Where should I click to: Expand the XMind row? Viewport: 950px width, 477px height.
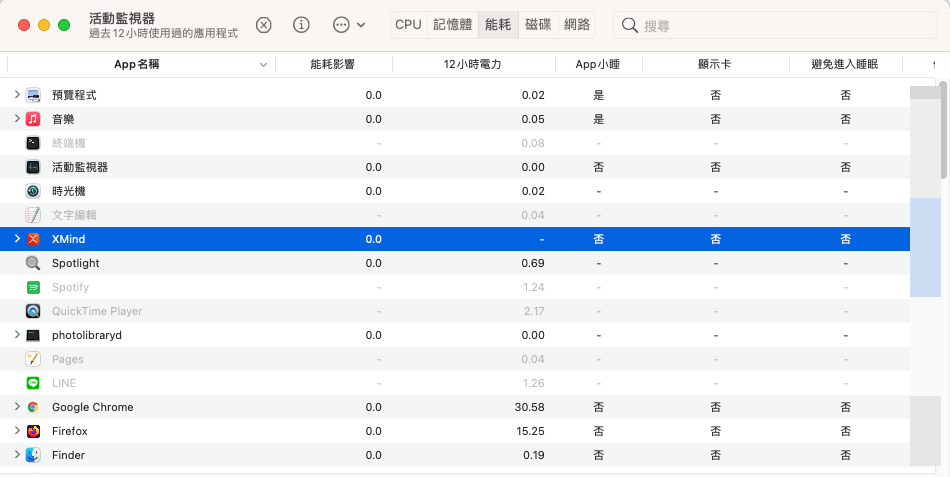(17, 239)
